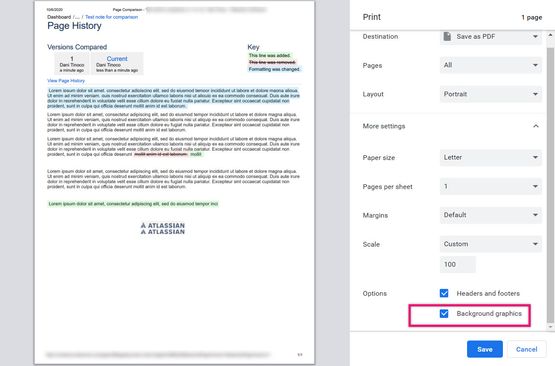This screenshot has width=555, height=366.
Task: Click the Options label
Action: (x=374, y=293)
